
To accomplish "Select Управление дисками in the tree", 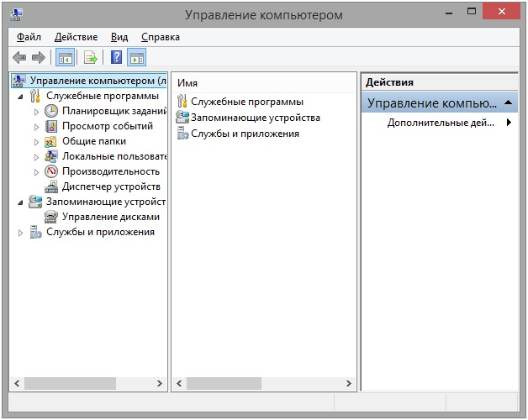I will pyautogui.click(x=110, y=217).
